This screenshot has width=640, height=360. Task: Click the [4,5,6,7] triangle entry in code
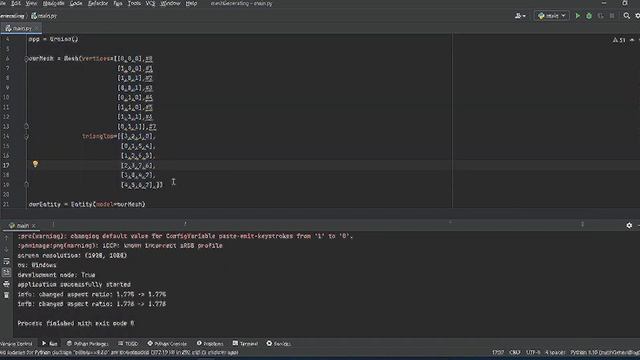coord(136,185)
